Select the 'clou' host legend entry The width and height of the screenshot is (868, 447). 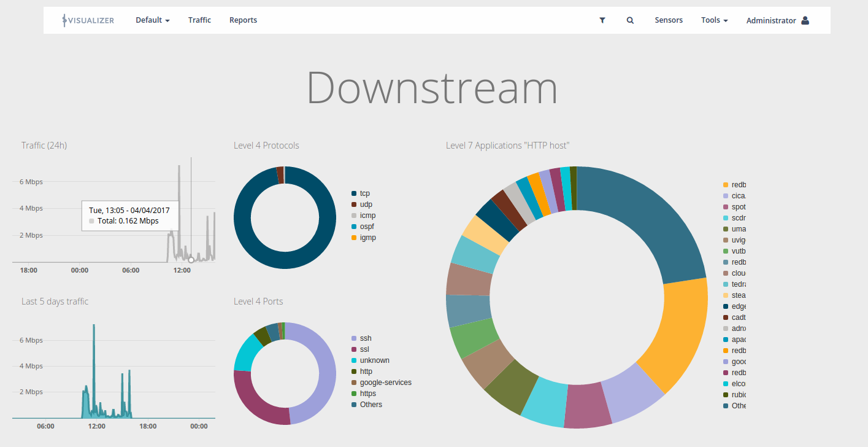pos(734,273)
